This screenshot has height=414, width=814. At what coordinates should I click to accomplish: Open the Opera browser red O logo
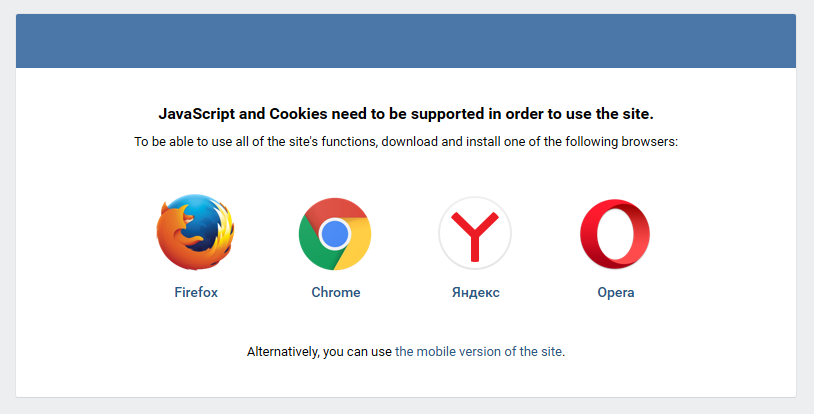pos(615,234)
